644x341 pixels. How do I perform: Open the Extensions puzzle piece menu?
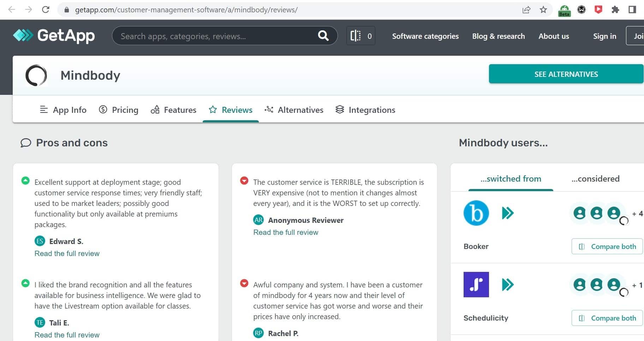615,10
